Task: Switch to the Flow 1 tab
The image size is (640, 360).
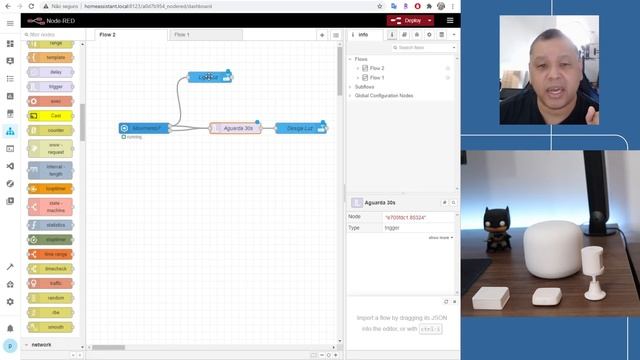Action: point(206,35)
